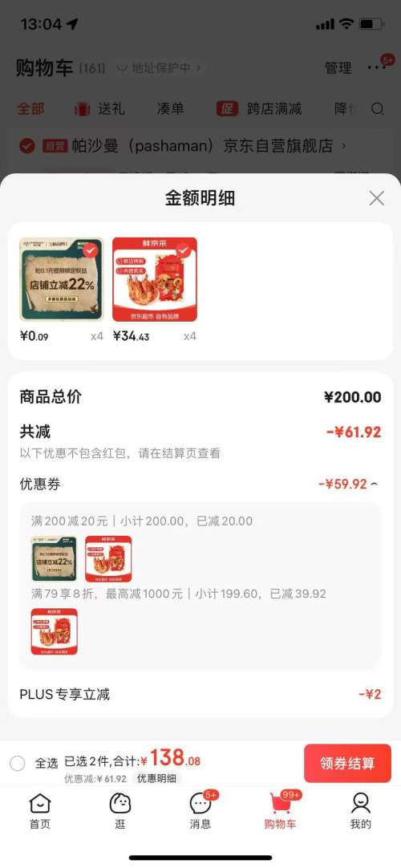Switch to the 跨店满减 tab

click(x=274, y=108)
